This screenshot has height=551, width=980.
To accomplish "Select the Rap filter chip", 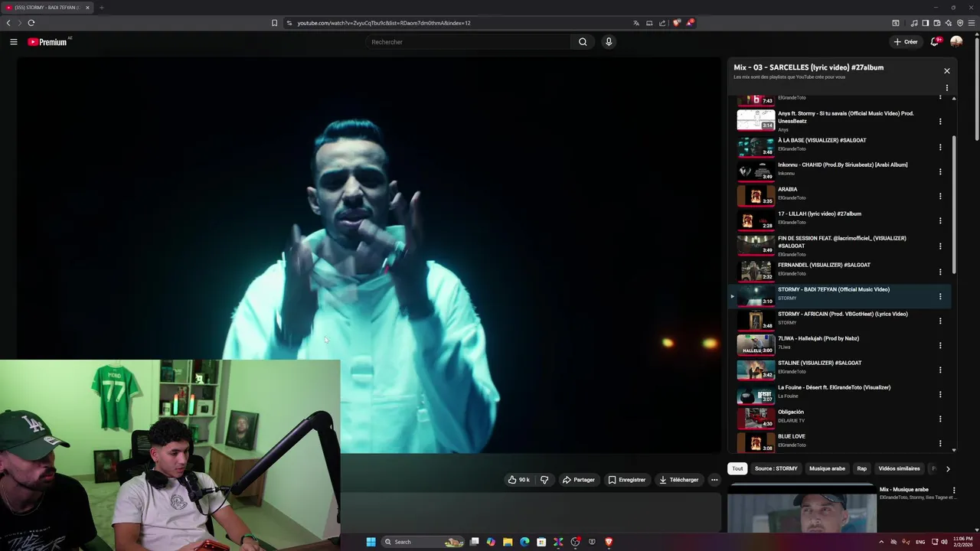I will point(862,468).
